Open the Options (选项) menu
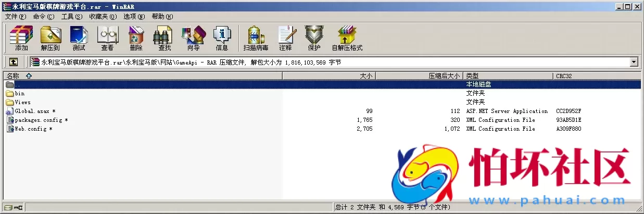Image resolution: width=644 pixels, height=214 pixels. pyautogui.click(x=134, y=17)
